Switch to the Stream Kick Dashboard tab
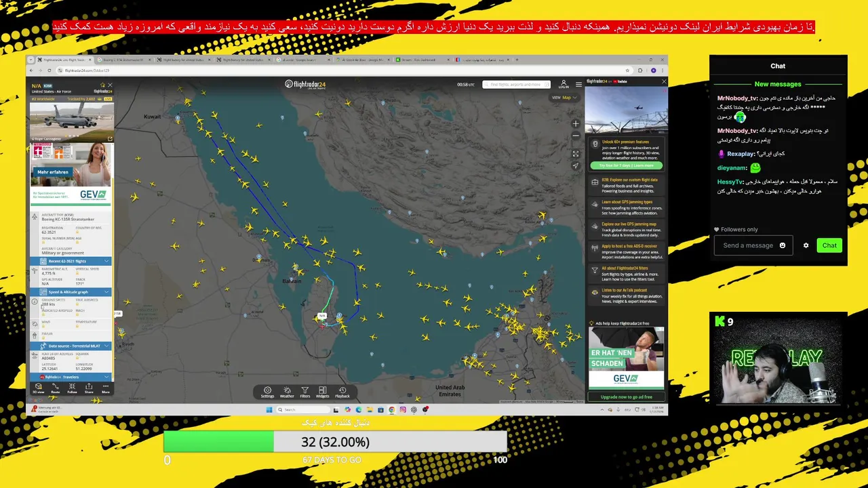Image resolution: width=868 pixels, height=488 pixels. pos(422,60)
